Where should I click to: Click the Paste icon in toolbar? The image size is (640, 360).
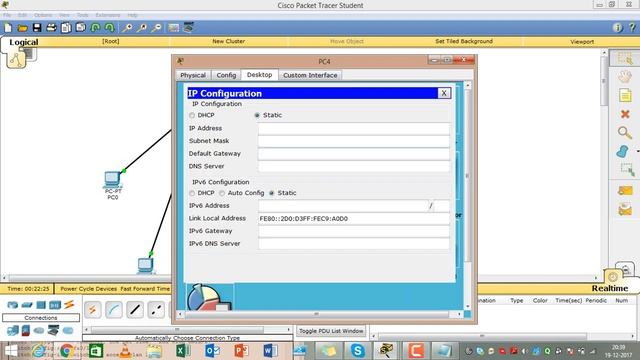click(x=81, y=28)
